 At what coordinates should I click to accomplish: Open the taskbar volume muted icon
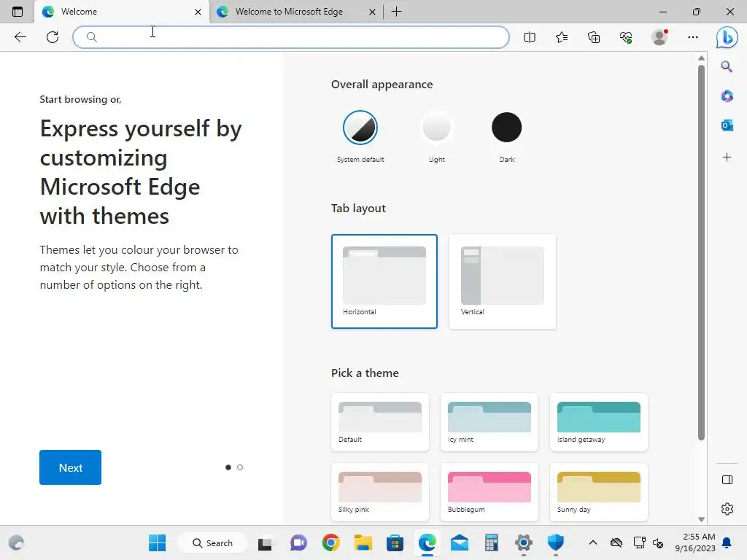coord(658,542)
